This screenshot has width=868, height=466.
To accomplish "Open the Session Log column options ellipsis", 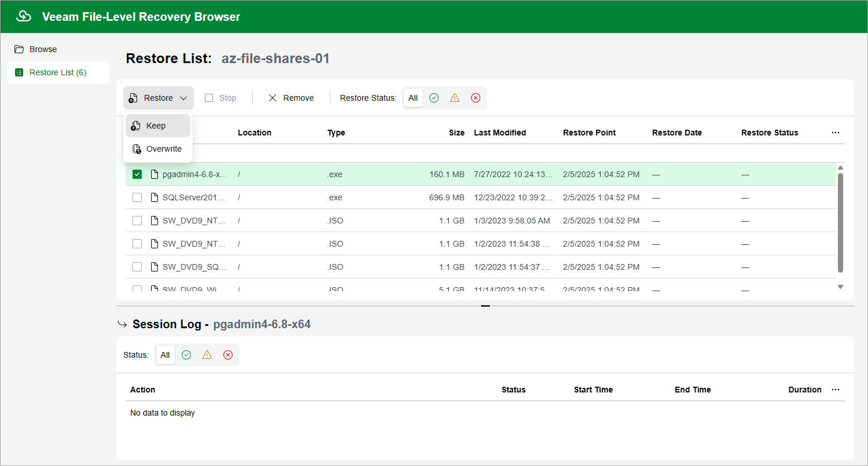I will (836, 390).
